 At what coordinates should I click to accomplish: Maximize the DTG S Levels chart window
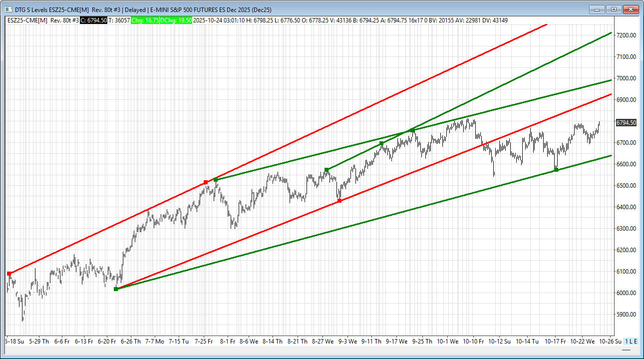(x=614, y=9)
